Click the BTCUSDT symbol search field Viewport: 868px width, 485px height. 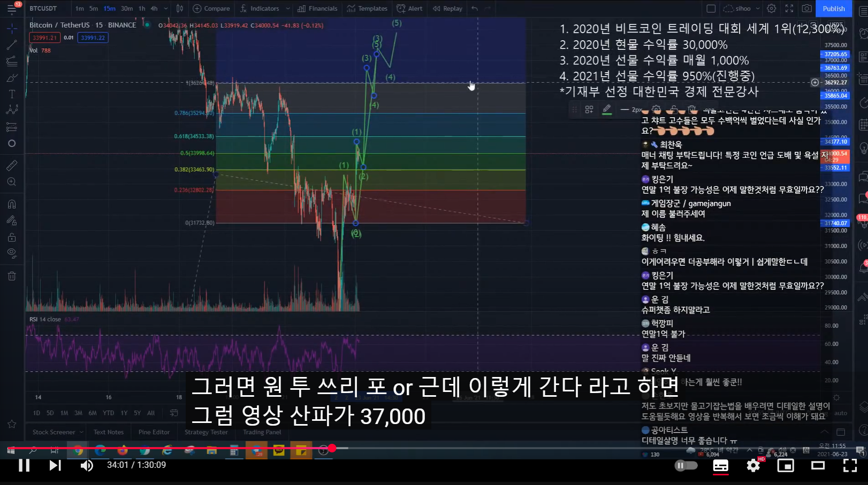43,9
